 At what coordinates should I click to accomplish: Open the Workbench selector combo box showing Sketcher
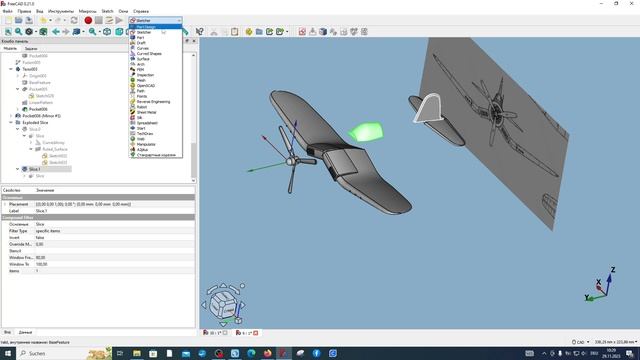pyautogui.click(x=156, y=20)
